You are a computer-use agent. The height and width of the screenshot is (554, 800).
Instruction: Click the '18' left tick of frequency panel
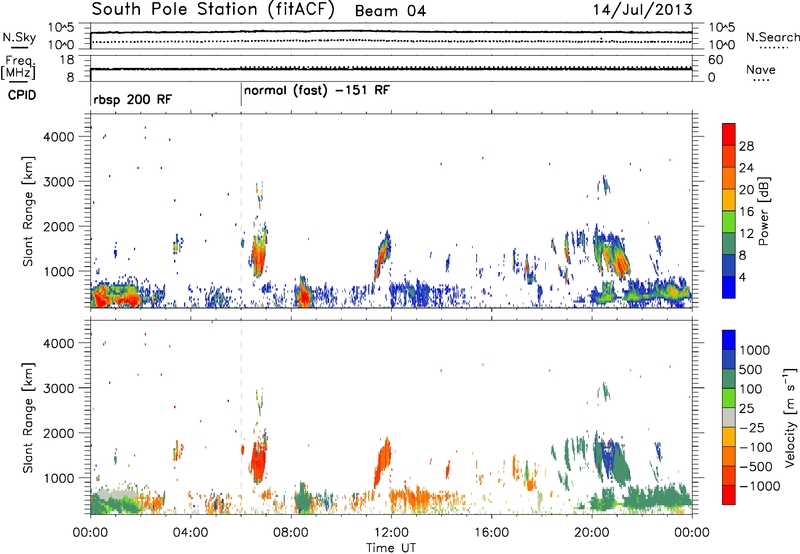[x=67, y=60]
